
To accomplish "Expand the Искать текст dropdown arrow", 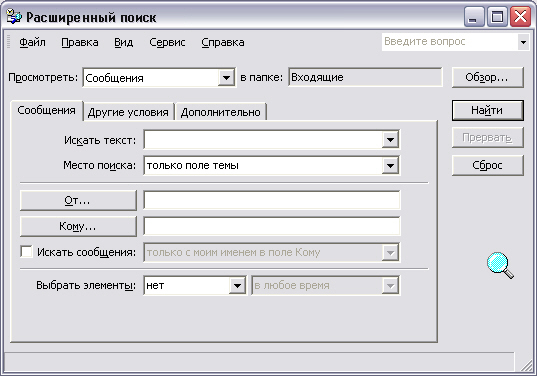I will (390, 139).
